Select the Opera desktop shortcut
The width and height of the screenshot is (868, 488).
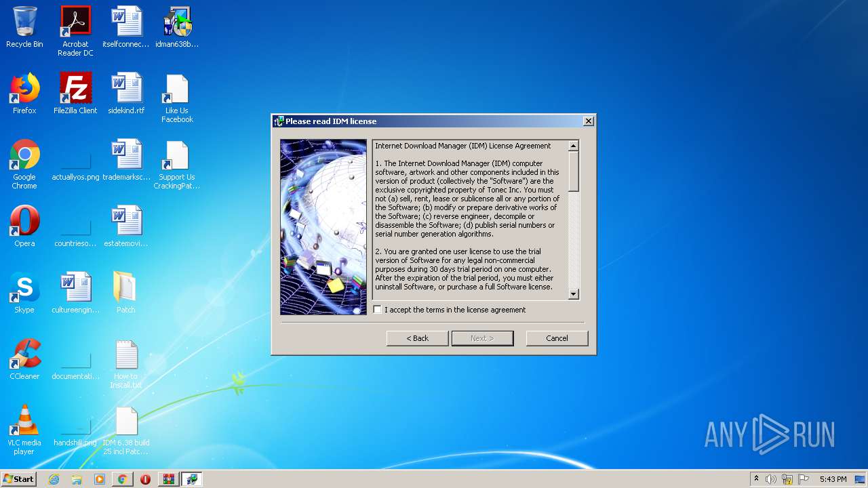(24, 227)
